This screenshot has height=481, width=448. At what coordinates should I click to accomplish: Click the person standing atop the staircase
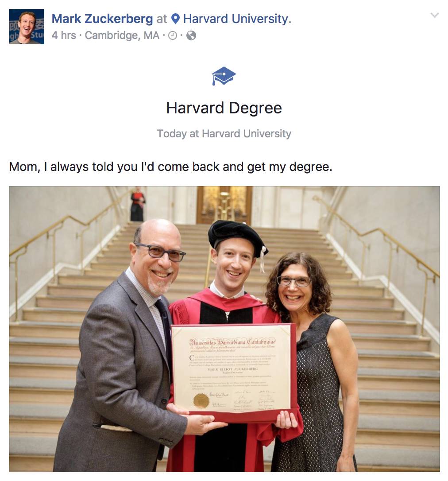tap(137, 205)
